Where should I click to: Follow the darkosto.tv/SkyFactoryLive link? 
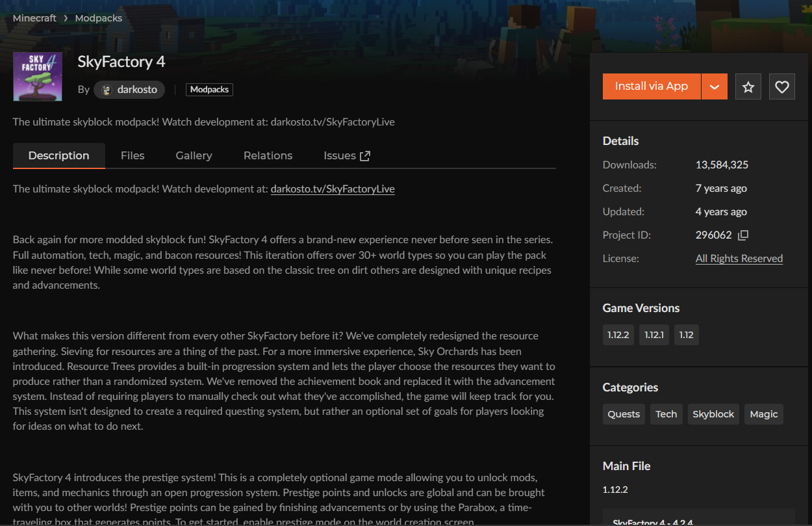333,189
